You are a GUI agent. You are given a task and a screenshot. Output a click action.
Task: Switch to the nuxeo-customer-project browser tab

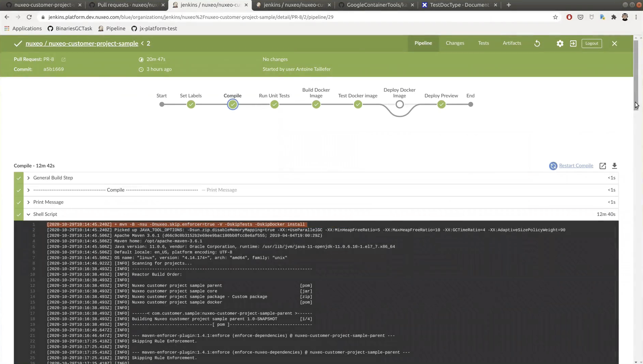click(43, 5)
